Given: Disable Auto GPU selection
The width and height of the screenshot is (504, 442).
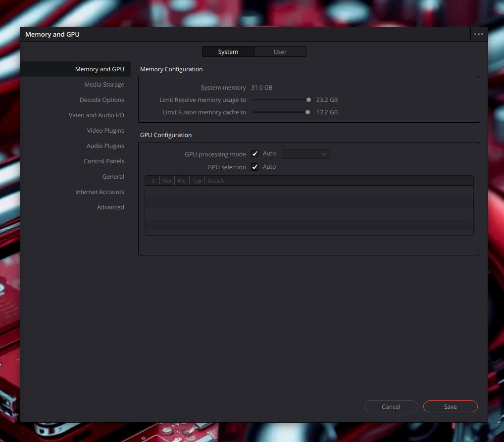Looking at the screenshot, I should (x=254, y=167).
